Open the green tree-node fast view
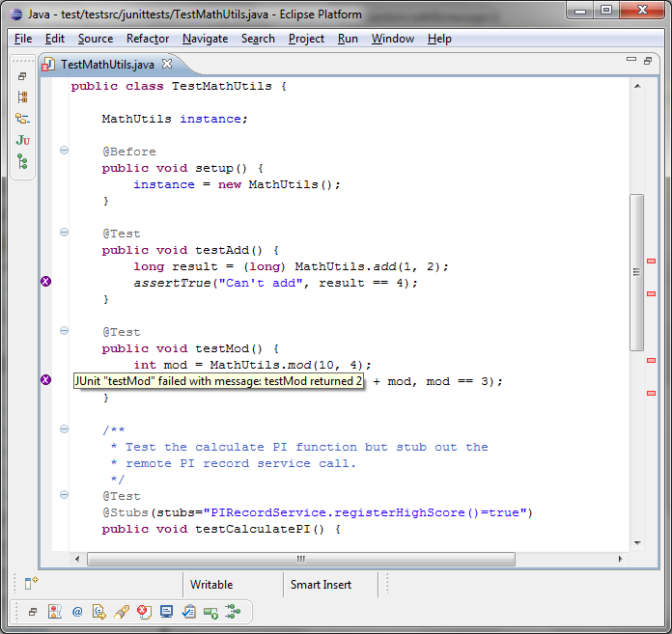The image size is (672, 634). coord(22,161)
